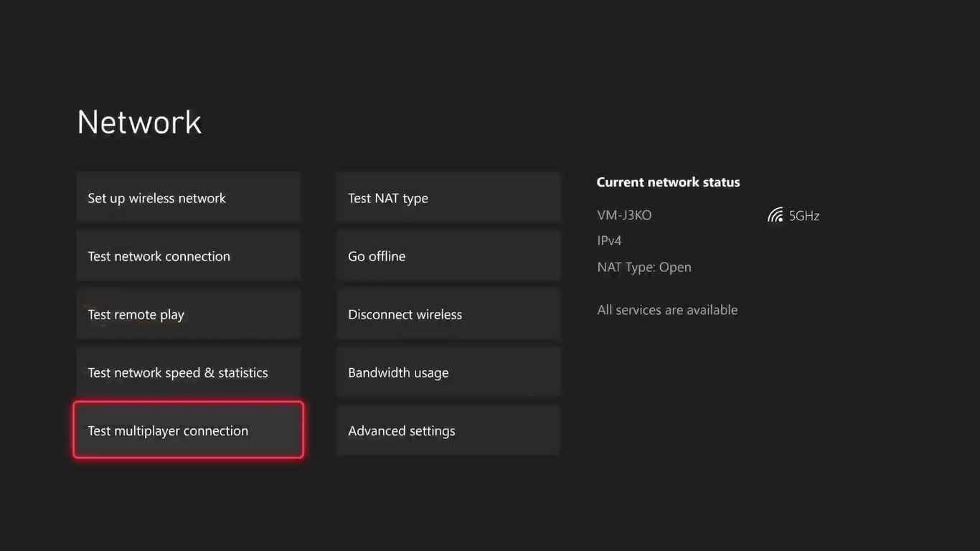Open Test network speed & statistics
Screen dimensions: 980x551
click(x=188, y=372)
